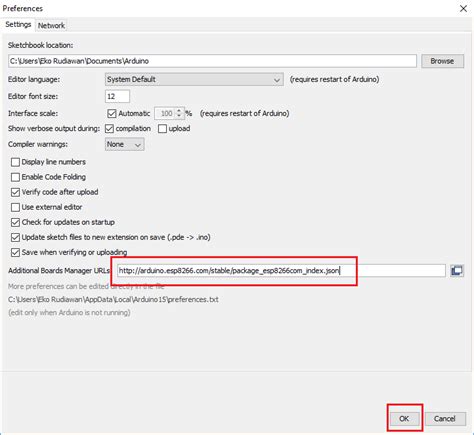This screenshot has width=474, height=435.
Task: Disable verbose output during compilation
Action: point(109,129)
